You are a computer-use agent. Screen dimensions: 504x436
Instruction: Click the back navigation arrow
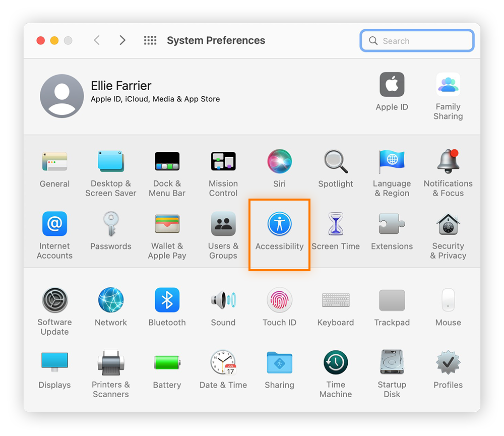(96, 40)
